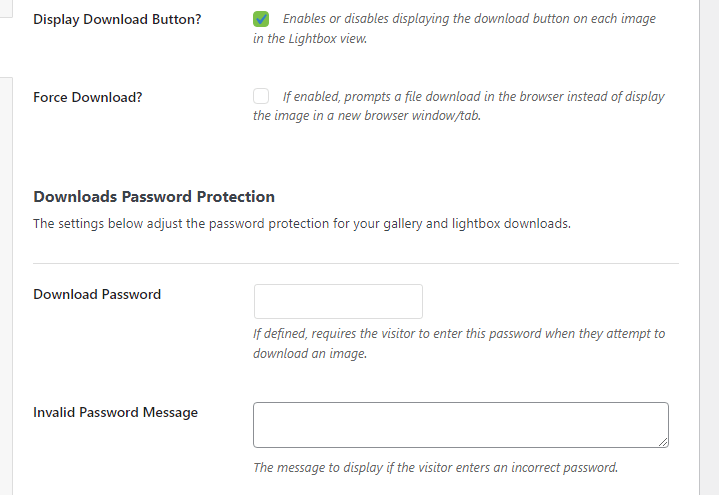719x495 pixels.
Task: Click the "Invalid Password Message" label
Action: (x=115, y=412)
